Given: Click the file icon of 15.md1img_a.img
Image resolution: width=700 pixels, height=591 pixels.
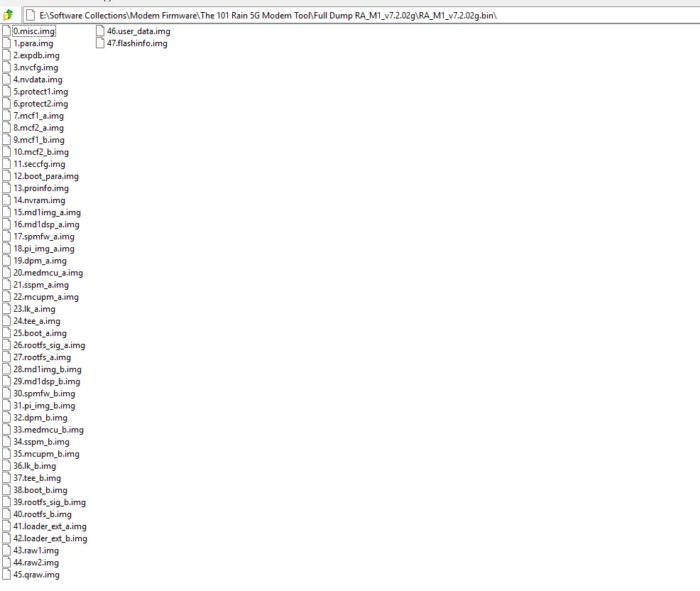Looking at the screenshot, I should (6, 212).
